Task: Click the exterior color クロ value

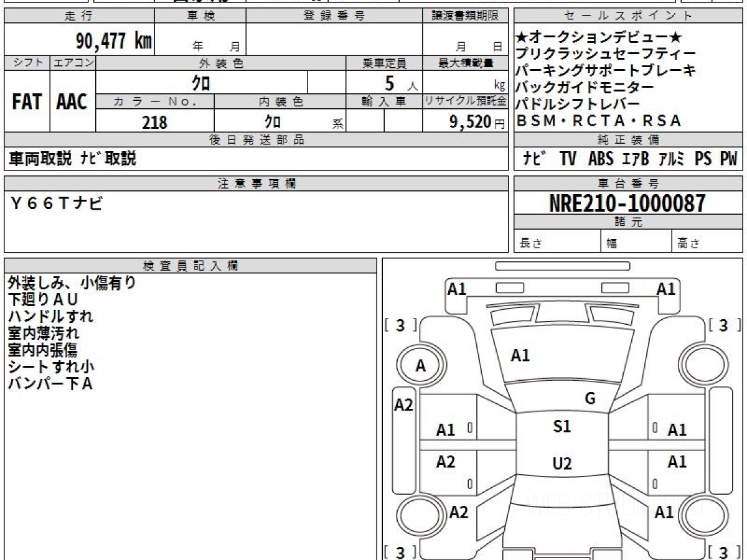Action: click(201, 82)
